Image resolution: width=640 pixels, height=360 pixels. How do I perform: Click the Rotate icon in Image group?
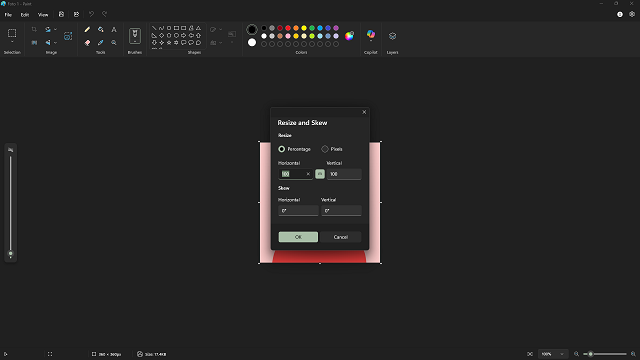(x=48, y=29)
